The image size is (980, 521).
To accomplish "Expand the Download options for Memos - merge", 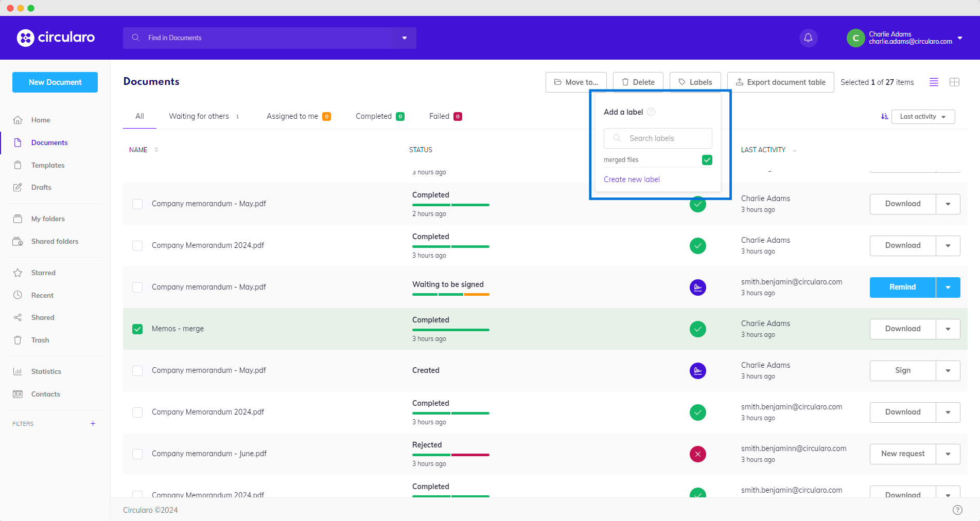I will [x=948, y=329].
